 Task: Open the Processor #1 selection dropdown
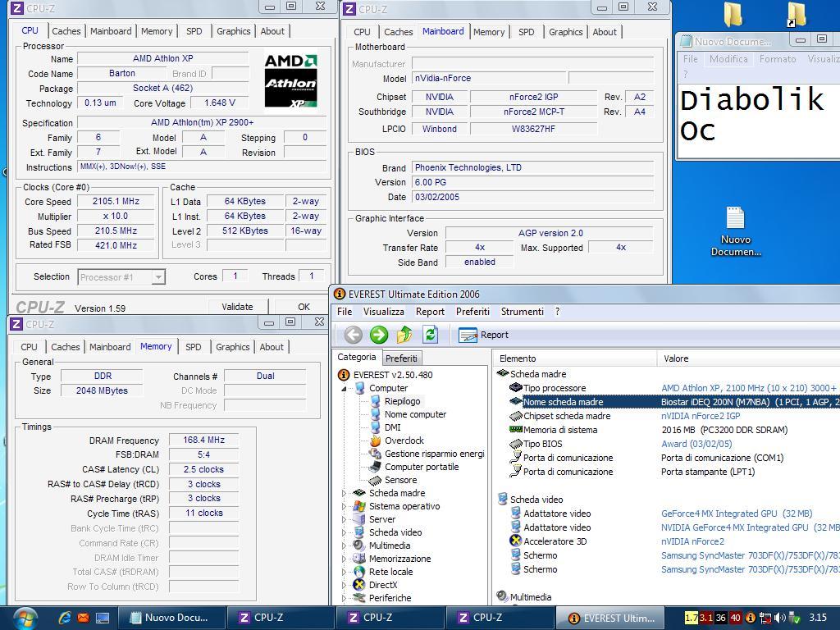point(158,277)
